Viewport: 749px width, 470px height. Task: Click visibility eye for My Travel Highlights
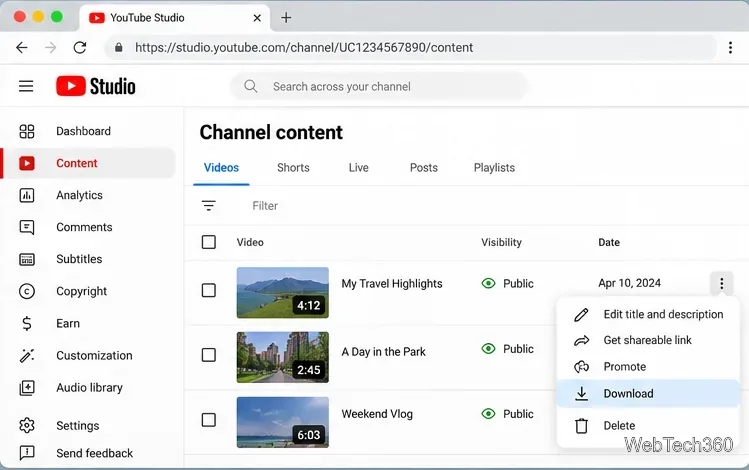488,283
